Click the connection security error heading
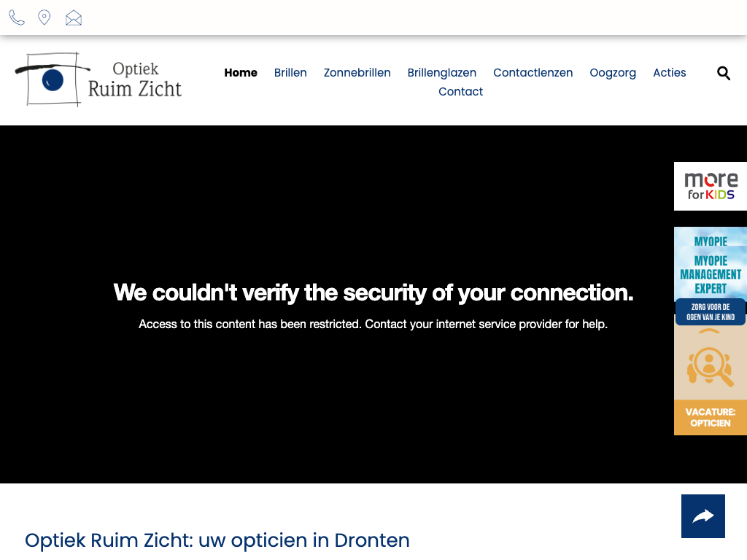747x560 pixels. pyautogui.click(x=373, y=293)
